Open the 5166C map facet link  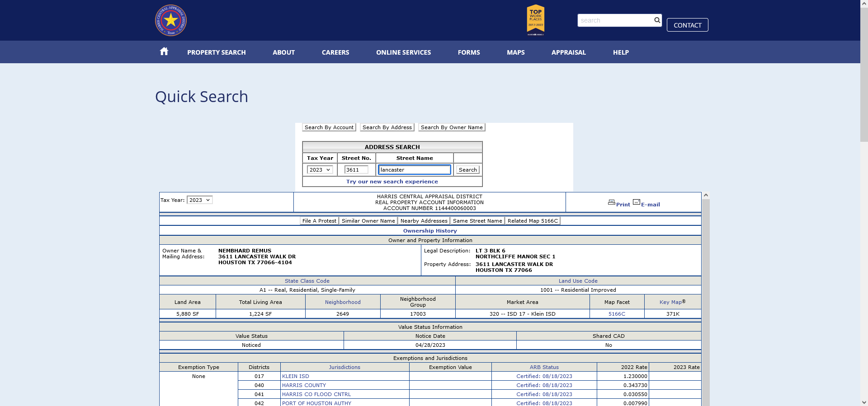point(617,314)
